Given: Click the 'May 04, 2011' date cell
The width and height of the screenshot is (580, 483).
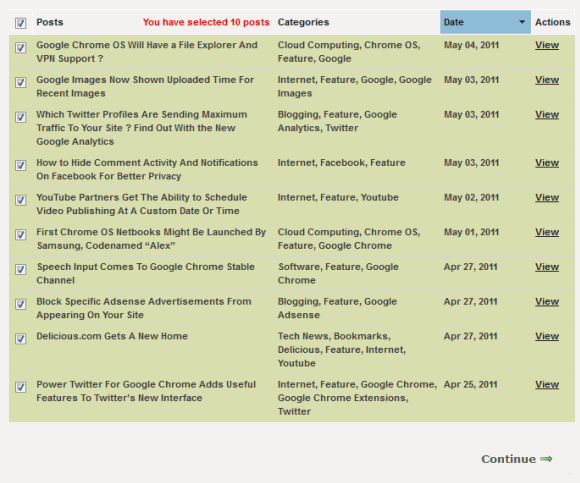Looking at the screenshot, I should click(x=471, y=45).
